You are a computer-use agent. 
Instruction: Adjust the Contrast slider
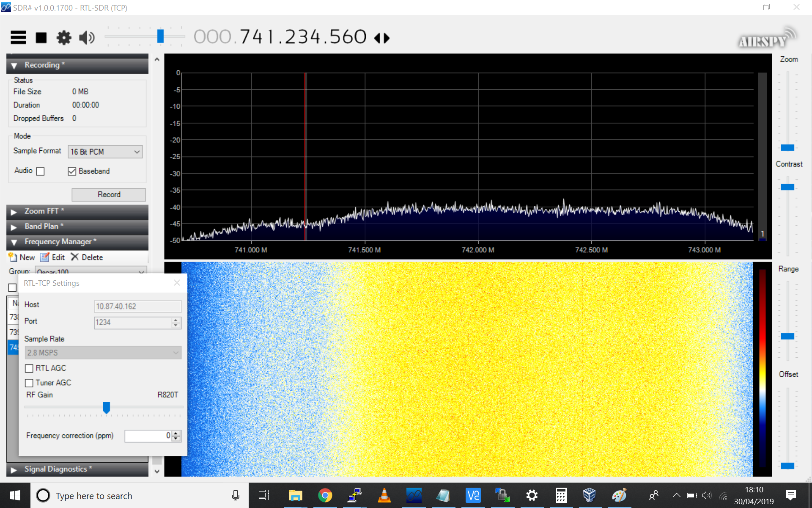[x=787, y=187]
